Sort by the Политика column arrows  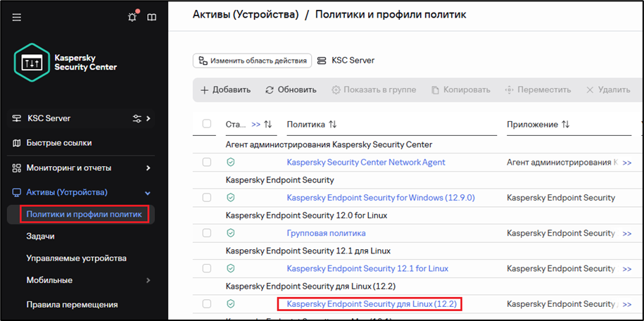[x=333, y=124]
